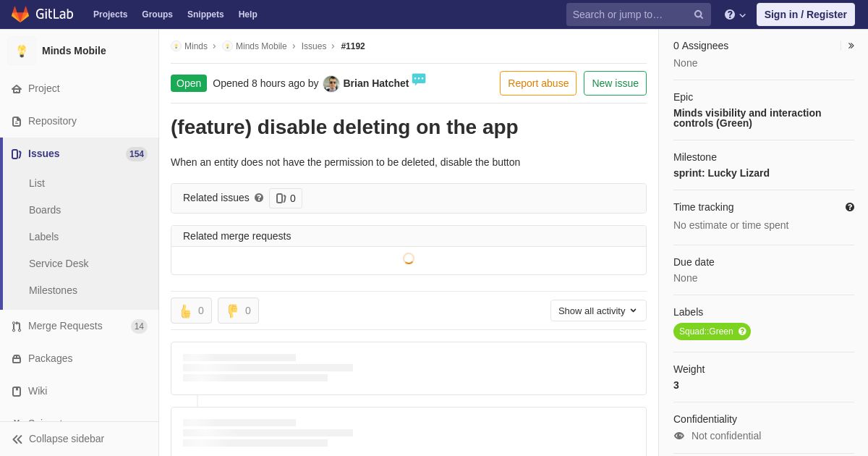Click the No estimate or time spent text
Viewport: 868px width, 456px height.
(731, 225)
